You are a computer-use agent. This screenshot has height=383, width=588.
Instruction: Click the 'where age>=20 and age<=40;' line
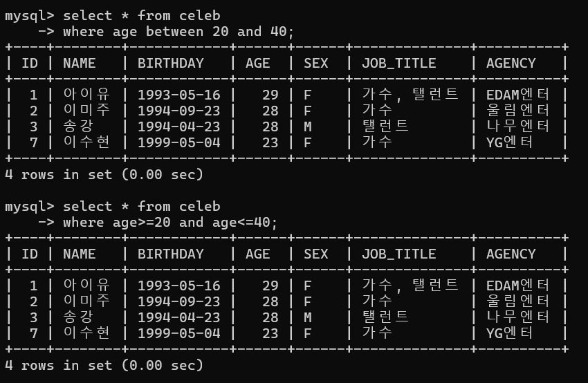tap(170, 223)
